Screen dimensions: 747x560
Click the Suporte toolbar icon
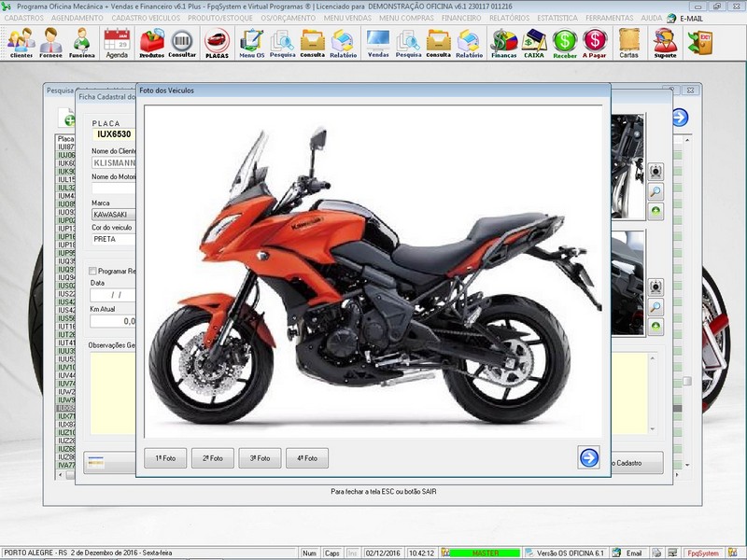pos(665,42)
